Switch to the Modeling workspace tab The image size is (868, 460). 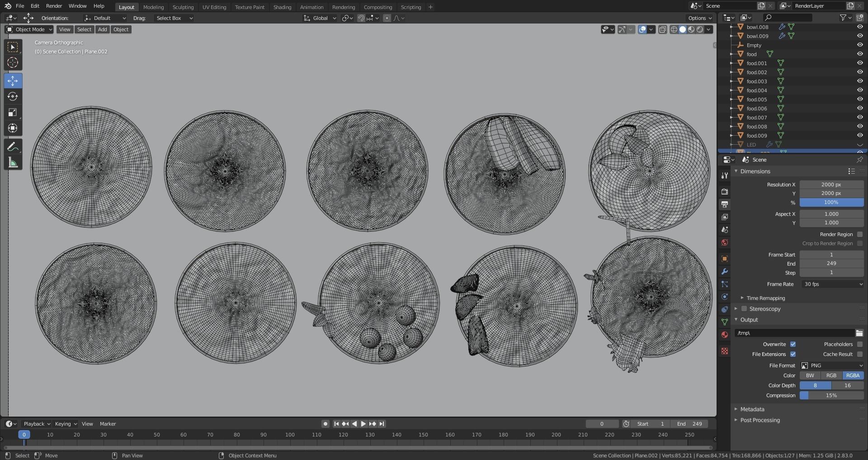point(153,7)
